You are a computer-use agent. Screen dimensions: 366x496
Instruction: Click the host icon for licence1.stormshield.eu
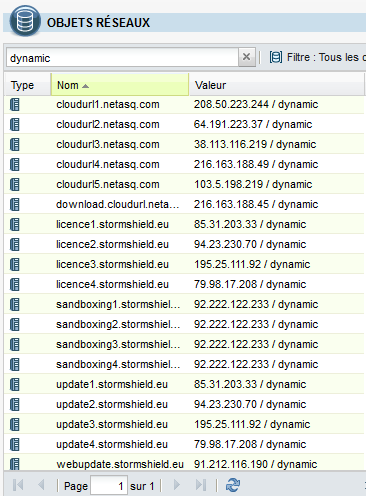15,225
